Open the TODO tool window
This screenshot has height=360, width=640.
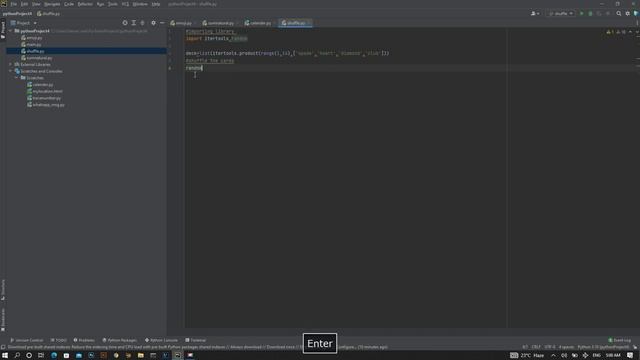tap(58, 340)
